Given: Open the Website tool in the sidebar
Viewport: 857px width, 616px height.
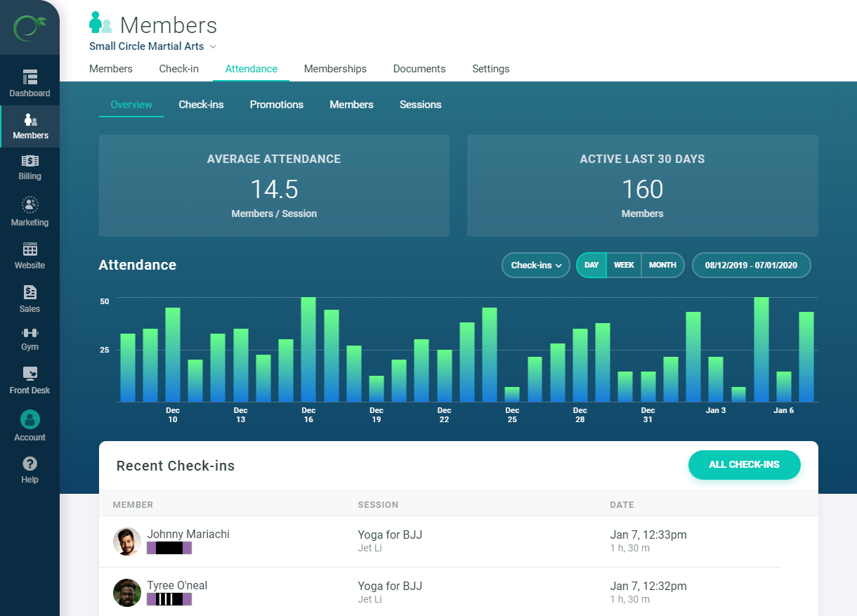Looking at the screenshot, I should point(30,255).
